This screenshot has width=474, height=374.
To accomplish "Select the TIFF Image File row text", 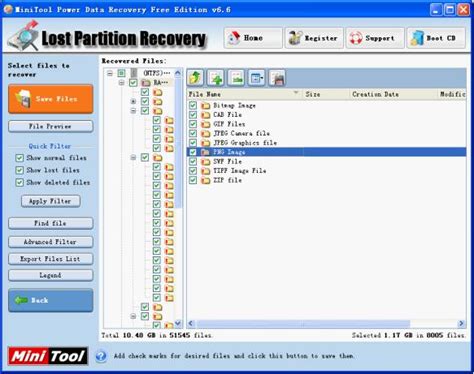I will (x=240, y=171).
